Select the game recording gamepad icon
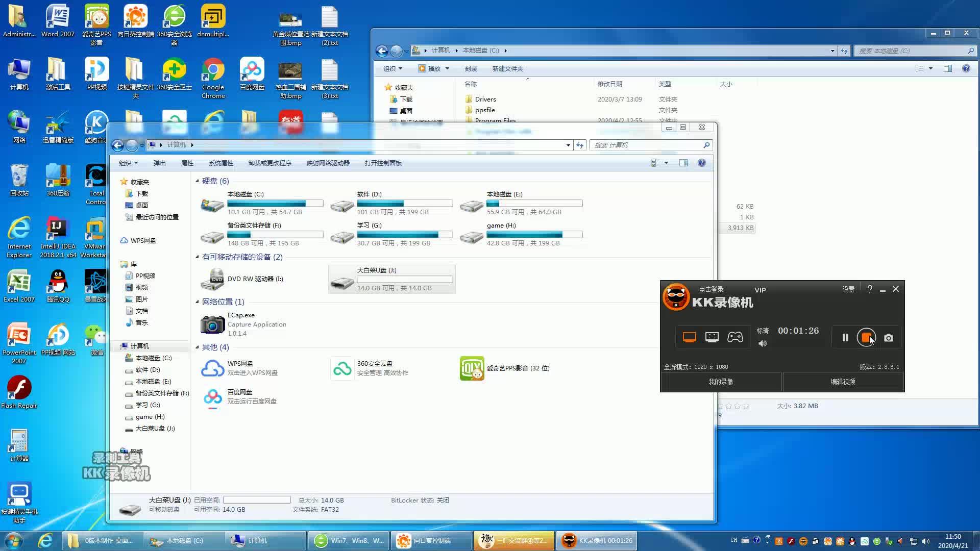This screenshot has width=980, height=551. [x=735, y=337]
